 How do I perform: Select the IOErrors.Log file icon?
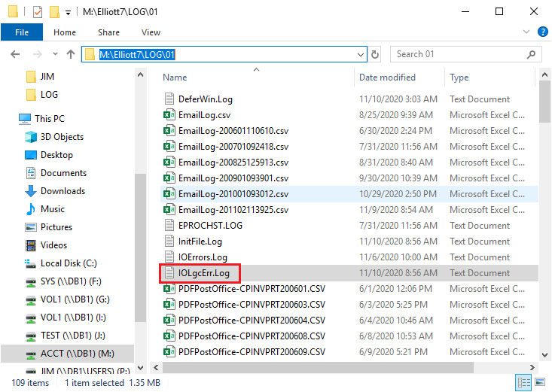(169, 257)
